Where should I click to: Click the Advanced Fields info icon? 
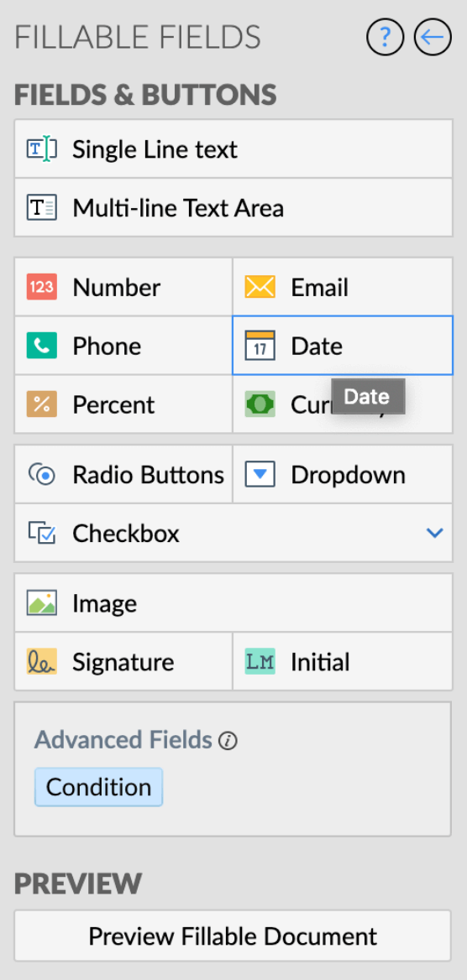(x=228, y=742)
